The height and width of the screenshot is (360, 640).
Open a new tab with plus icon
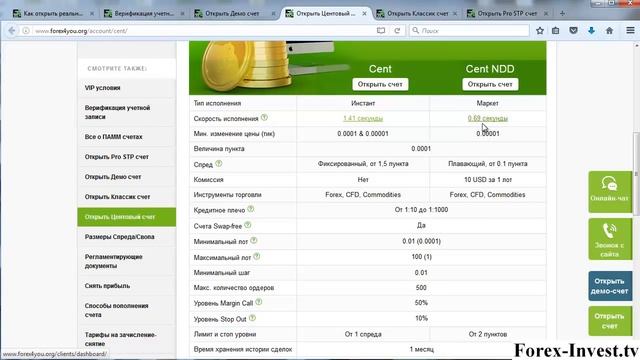562,13
